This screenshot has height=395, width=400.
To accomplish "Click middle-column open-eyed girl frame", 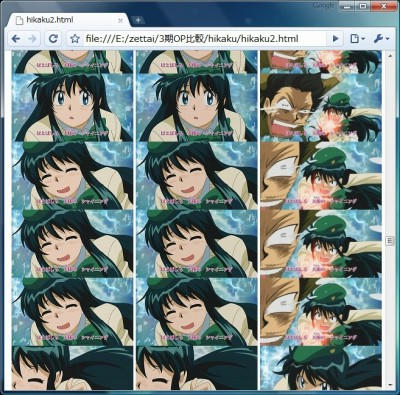I will coord(197,108).
